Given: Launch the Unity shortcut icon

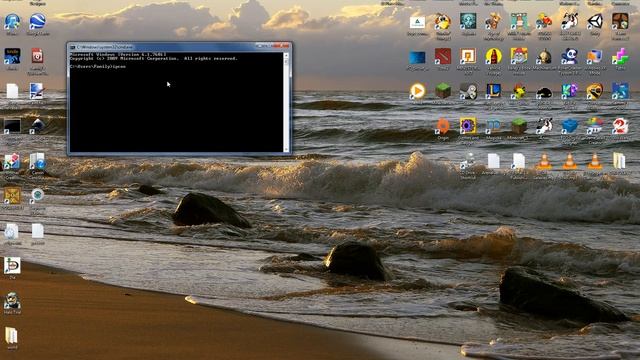Looking at the screenshot, I should [595, 22].
